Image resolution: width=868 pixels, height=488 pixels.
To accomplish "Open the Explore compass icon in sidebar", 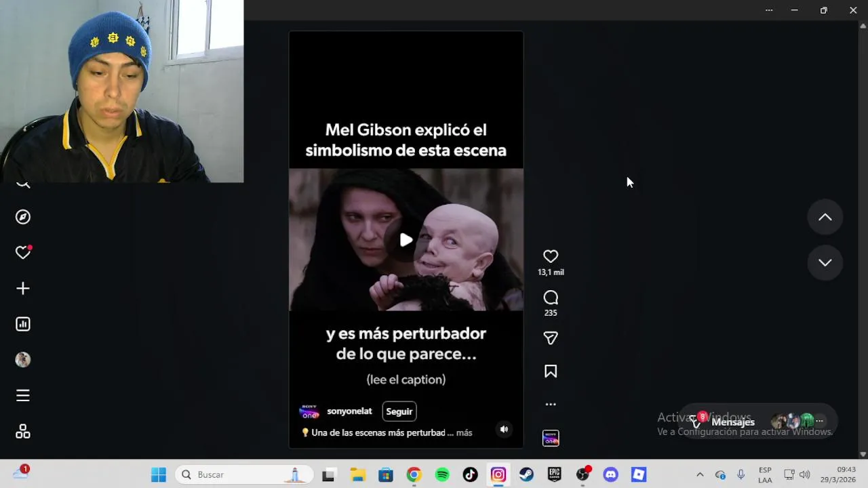I will tap(23, 217).
